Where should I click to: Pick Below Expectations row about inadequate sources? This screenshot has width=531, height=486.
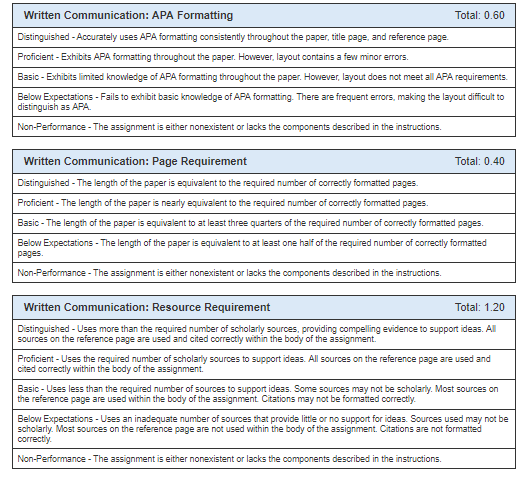coord(264,429)
